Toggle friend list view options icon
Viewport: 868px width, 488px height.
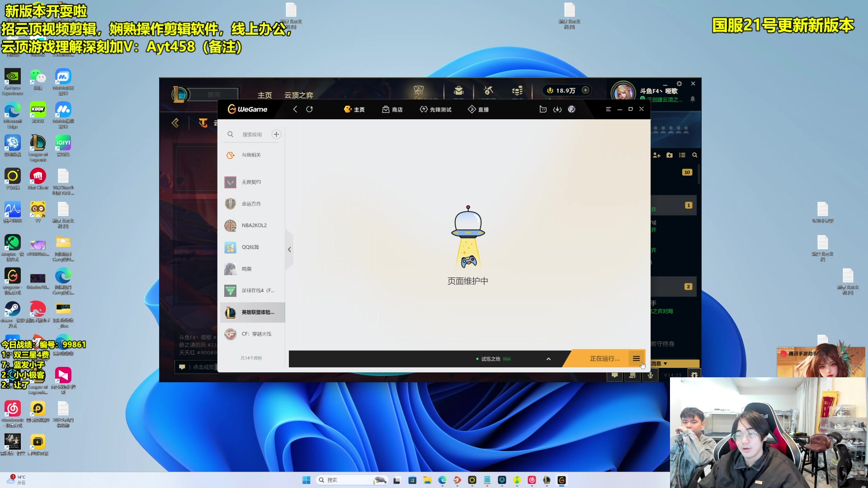[682, 155]
